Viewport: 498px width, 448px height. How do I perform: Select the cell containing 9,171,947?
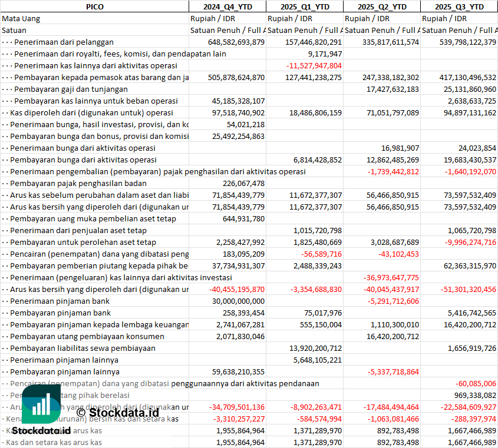point(324,54)
